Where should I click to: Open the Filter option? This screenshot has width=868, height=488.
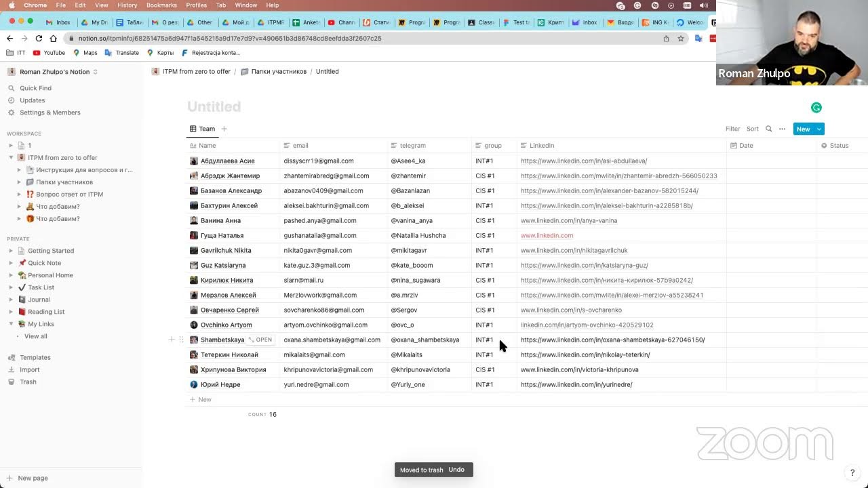click(733, 129)
